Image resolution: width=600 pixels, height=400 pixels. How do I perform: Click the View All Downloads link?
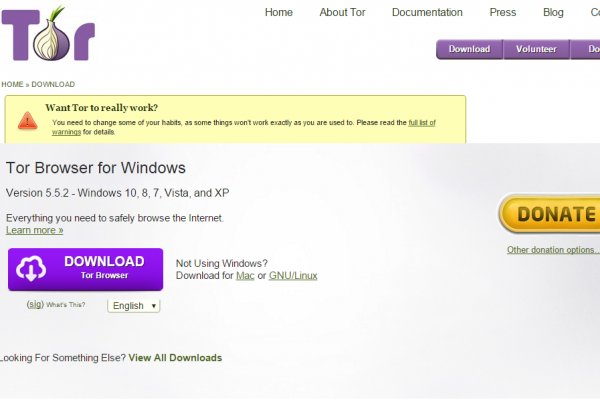point(175,357)
